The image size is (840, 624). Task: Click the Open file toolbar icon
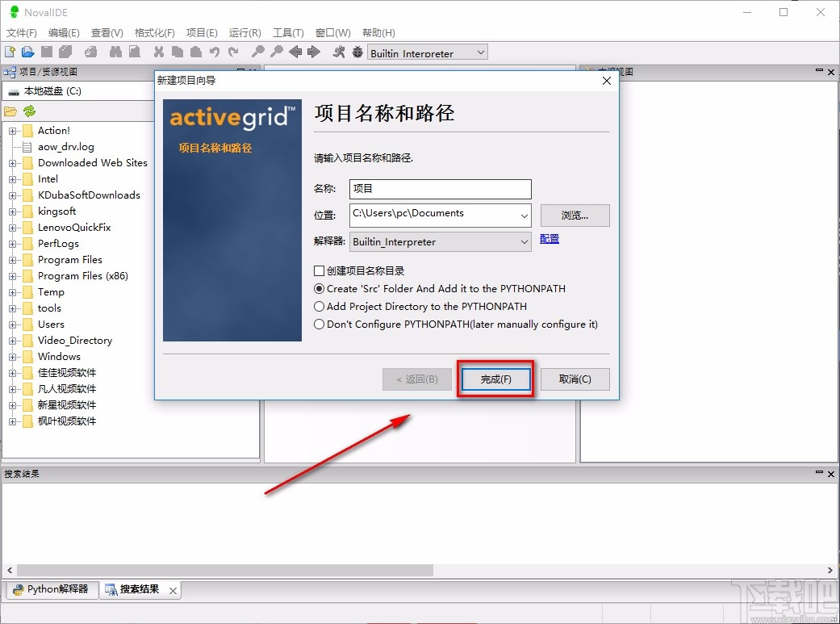pos(28,52)
